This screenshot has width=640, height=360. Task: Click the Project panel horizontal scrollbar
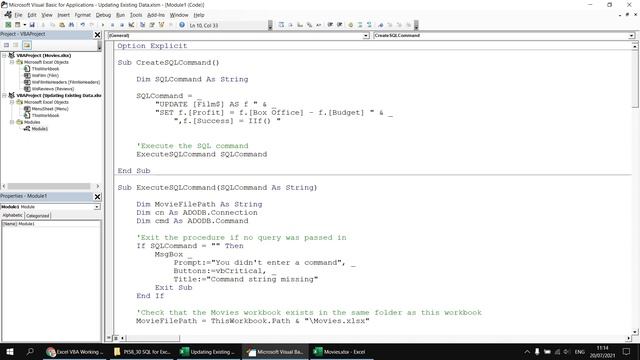49,186
